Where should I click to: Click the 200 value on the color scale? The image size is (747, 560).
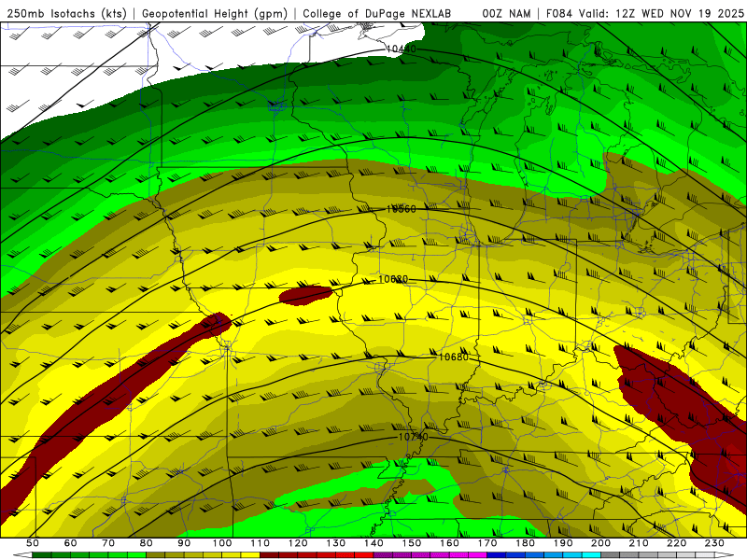coord(600,543)
